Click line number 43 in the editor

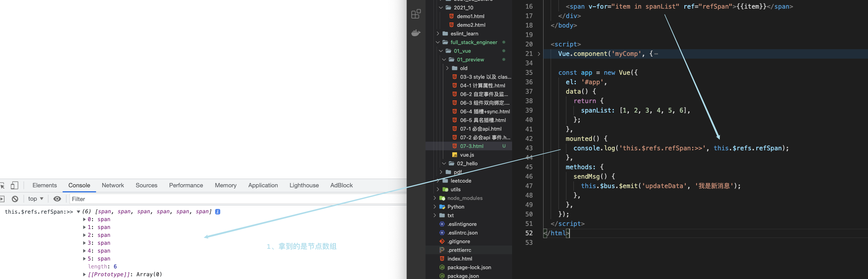(x=529, y=148)
